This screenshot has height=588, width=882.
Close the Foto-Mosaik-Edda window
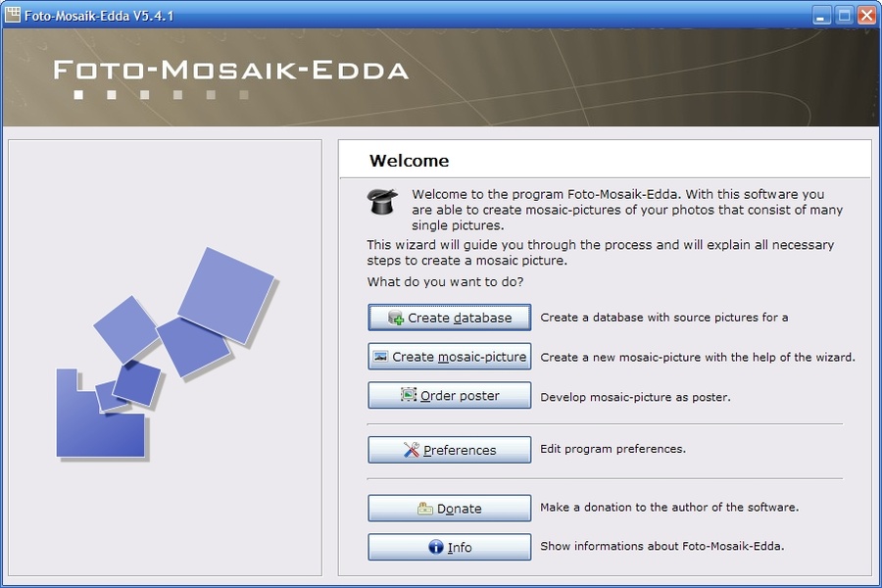click(x=867, y=16)
